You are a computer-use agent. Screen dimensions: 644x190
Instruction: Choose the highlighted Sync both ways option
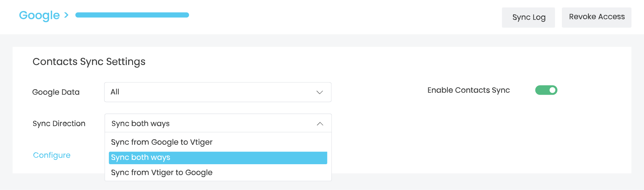point(218,158)
